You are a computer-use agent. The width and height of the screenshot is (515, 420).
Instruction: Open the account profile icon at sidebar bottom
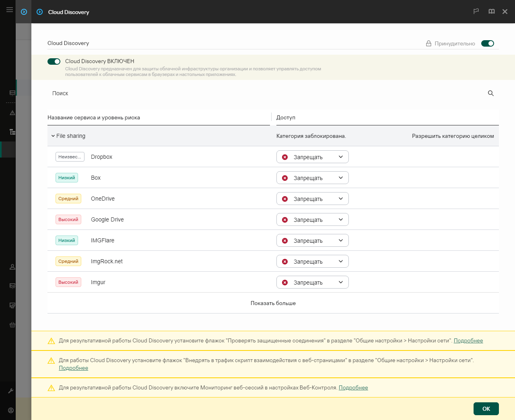(10, 411)
